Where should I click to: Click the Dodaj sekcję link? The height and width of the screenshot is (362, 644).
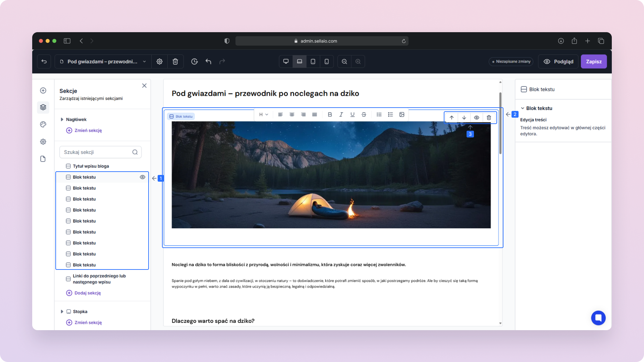pos(88,293)
